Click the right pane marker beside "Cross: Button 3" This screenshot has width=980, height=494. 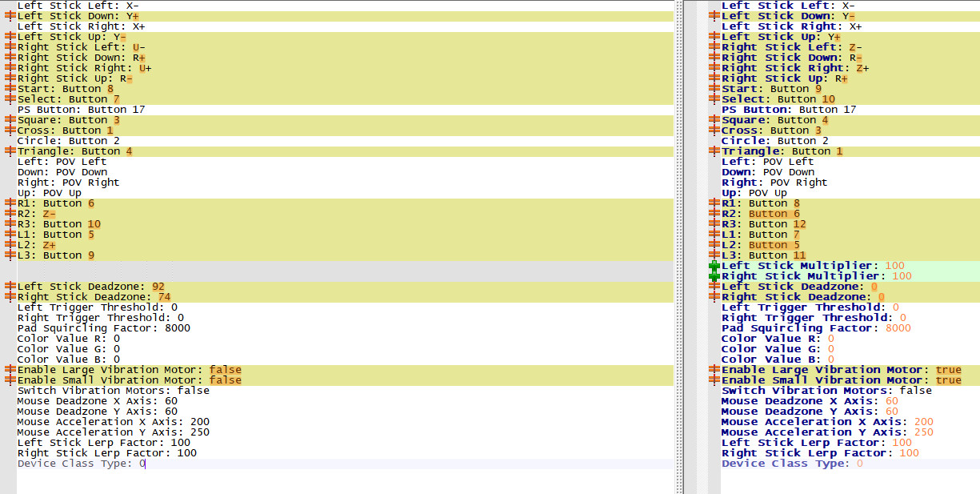tap(712, 130)
